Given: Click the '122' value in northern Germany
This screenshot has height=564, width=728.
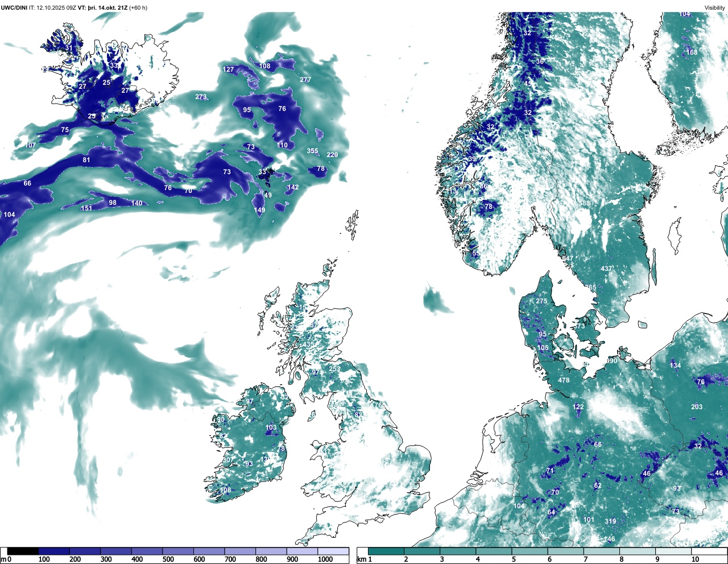Looking at the screenshot, I should [x=578, y=407].
